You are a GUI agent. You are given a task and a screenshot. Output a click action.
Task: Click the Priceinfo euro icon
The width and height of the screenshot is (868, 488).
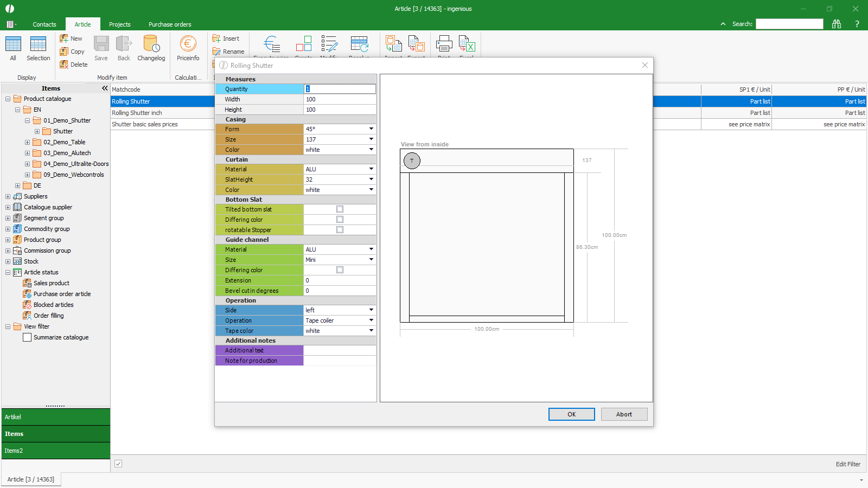[x=188, y=44]
